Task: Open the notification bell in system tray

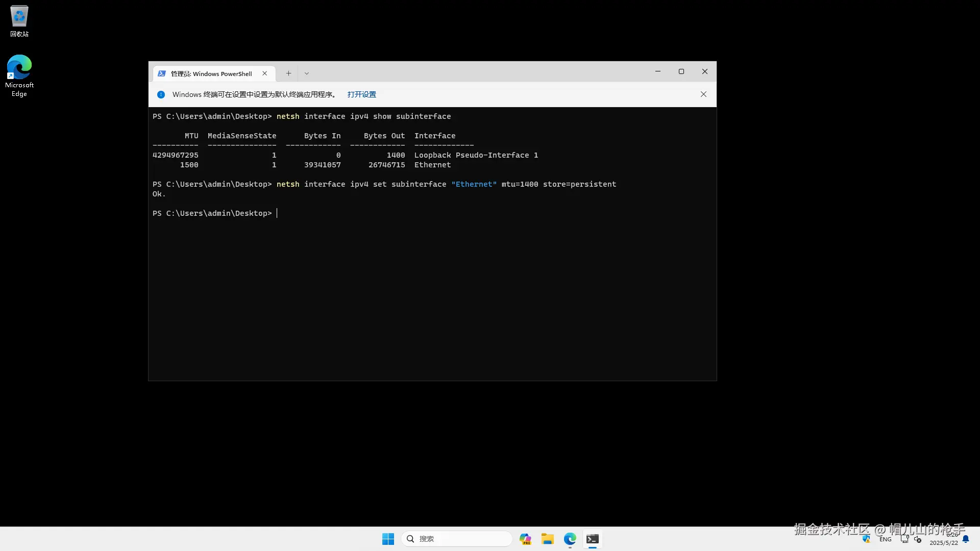Action: [966, 539]
